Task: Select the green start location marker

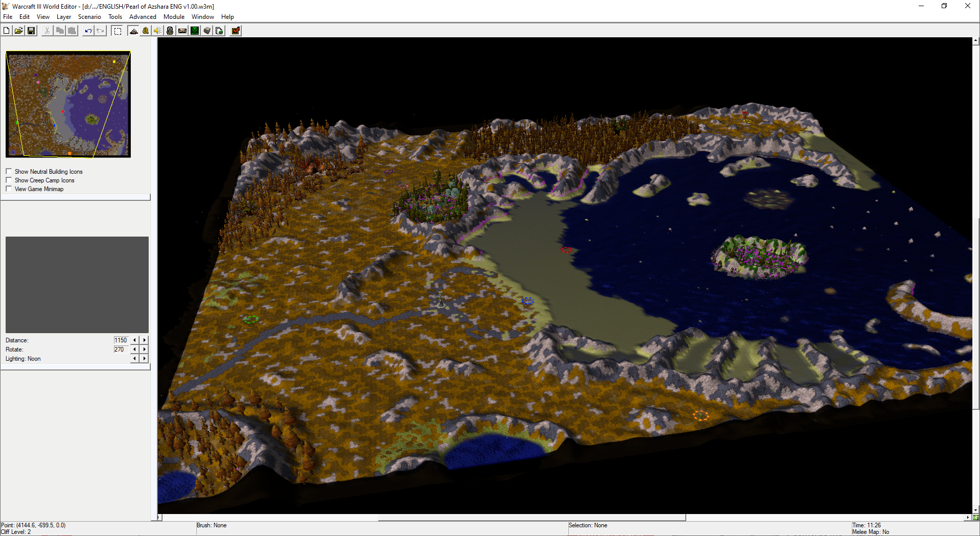Action: 250,320
